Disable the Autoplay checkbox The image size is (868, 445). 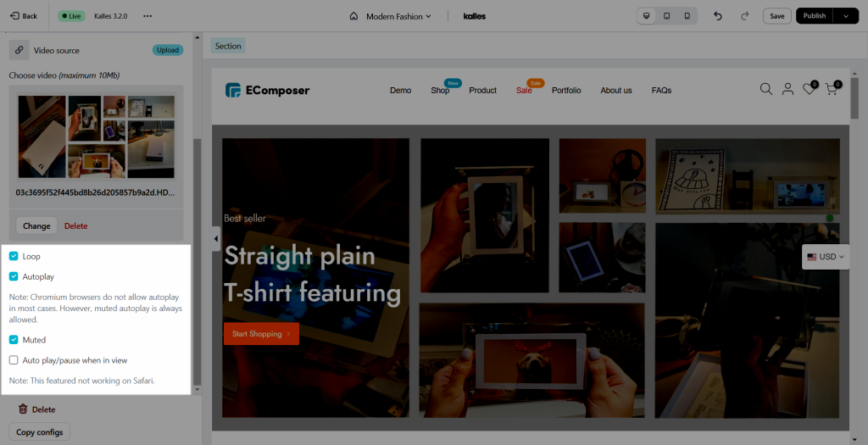click(x=14, y=276)
